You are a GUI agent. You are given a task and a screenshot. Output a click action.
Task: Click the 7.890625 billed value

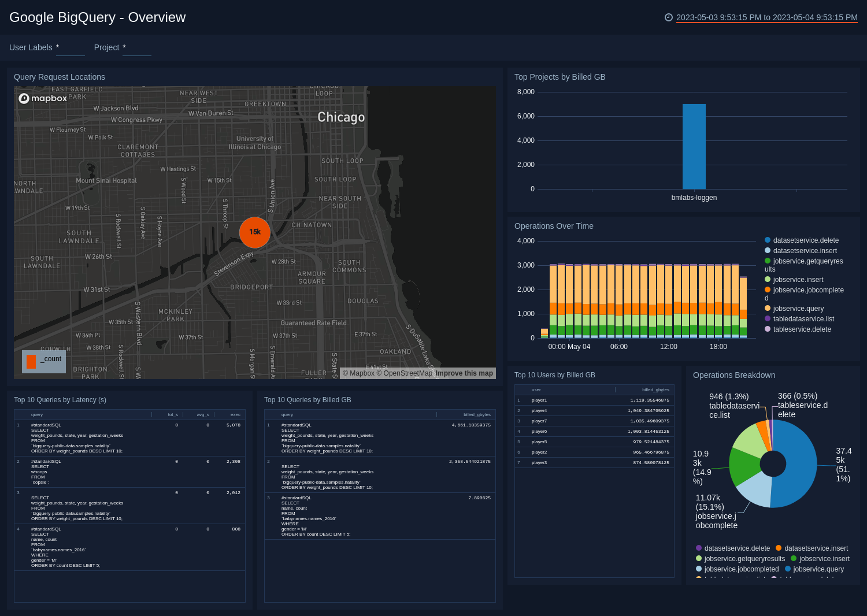(479, 498)
